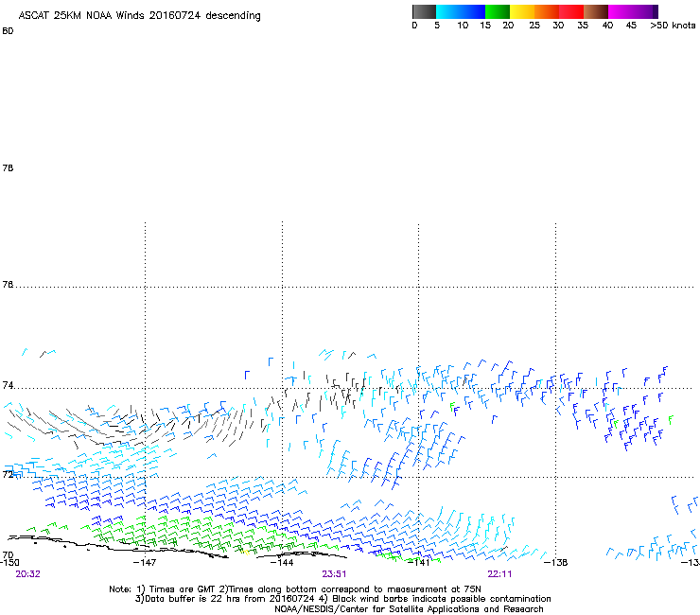
Task: Click the '>50 knots' legend label
Action: click(673, 26)
